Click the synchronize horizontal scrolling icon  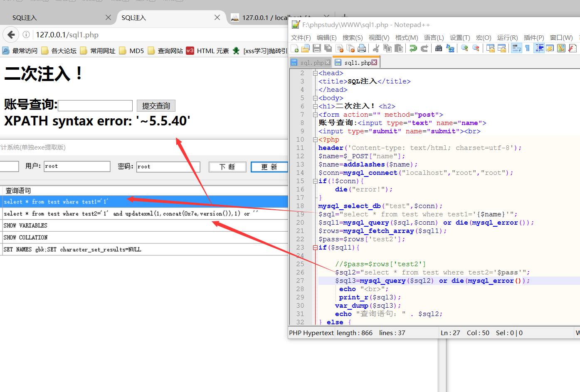point(501,48)
